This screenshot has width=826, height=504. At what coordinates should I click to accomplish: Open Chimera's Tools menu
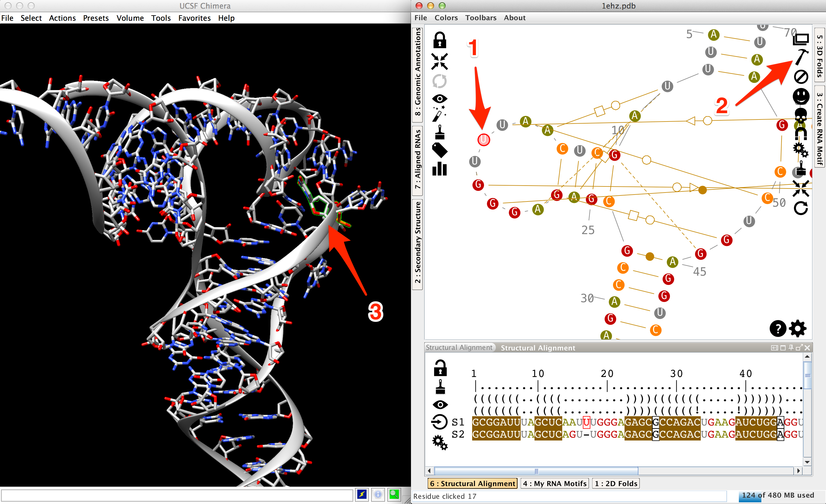161,18
